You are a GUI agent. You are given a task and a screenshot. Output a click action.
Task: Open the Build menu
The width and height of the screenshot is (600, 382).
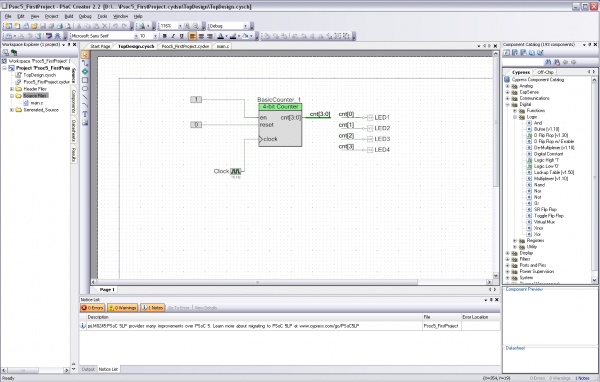coord(69,16)
